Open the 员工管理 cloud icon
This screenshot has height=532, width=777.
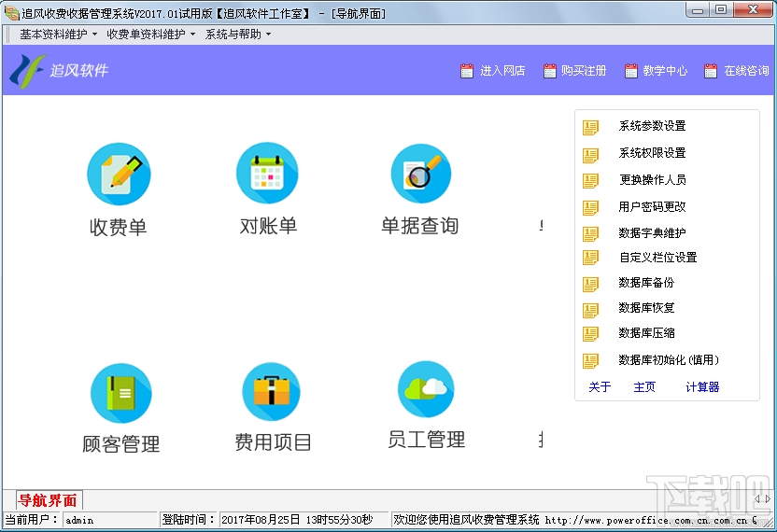click(x=426, y=389)
